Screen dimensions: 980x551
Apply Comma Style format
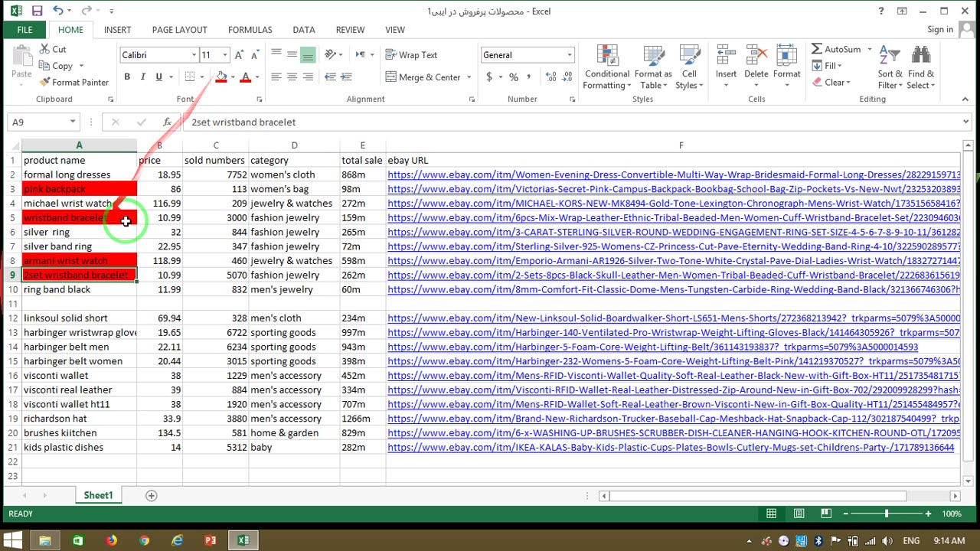click(530, 77)
